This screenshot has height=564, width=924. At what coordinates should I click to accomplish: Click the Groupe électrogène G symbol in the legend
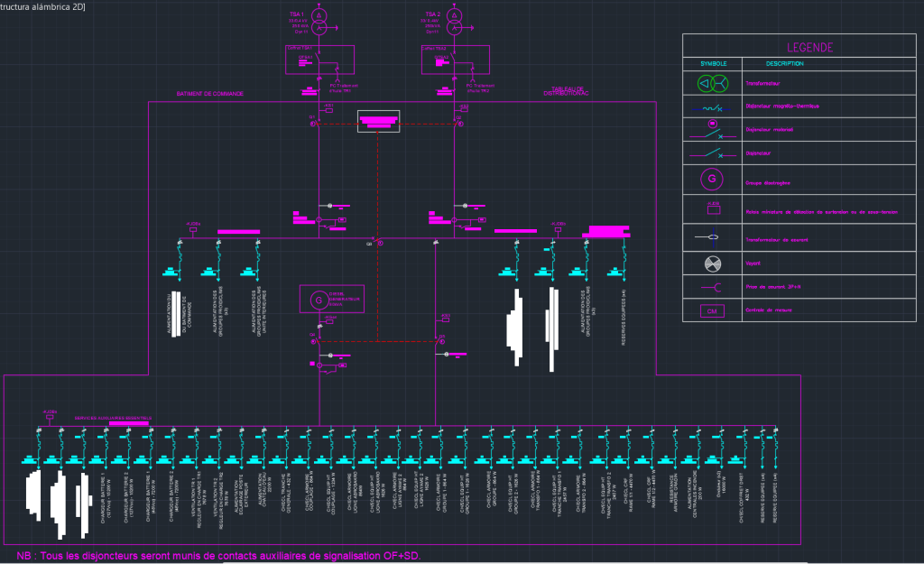712,180
